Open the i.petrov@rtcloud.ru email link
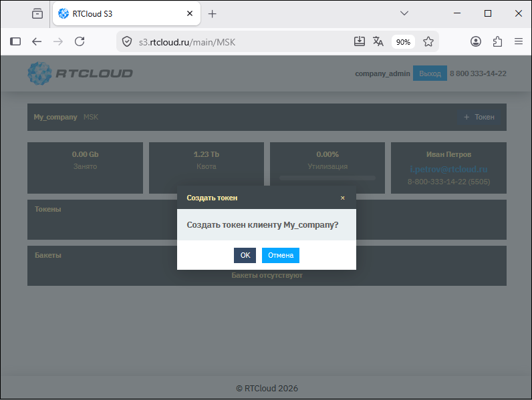The image size is (532, 400). click(x=448, y=169)
